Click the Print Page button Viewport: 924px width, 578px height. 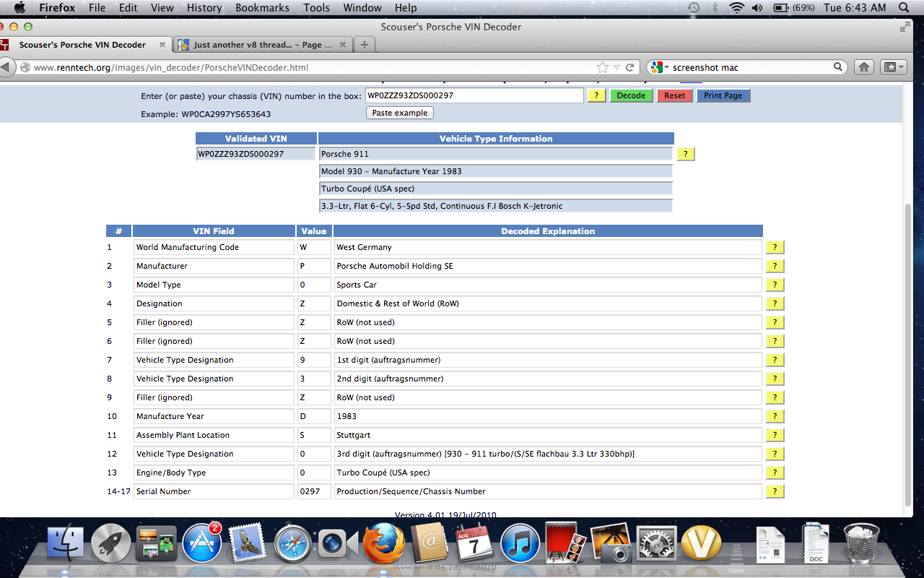(723, 95)
